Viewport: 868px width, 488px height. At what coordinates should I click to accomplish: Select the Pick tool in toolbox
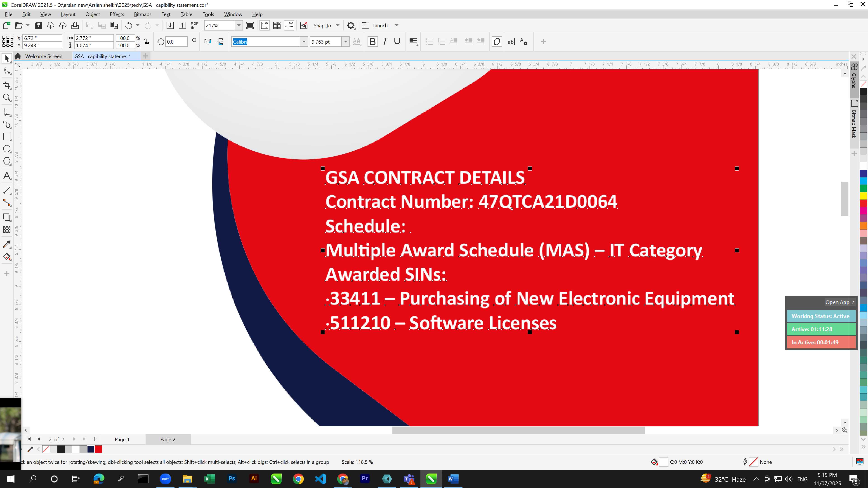coord(7,59)
